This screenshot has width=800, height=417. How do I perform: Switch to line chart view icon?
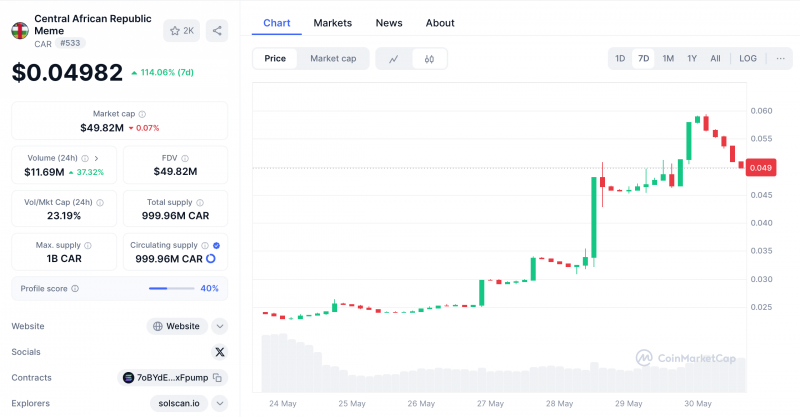pos(393,59)
